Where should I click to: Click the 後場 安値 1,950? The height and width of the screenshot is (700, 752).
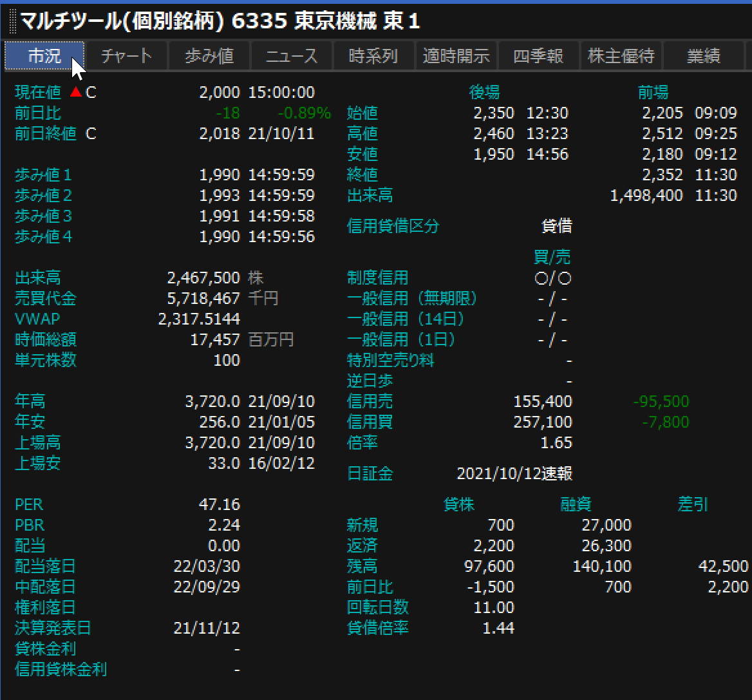coord(493,154)
